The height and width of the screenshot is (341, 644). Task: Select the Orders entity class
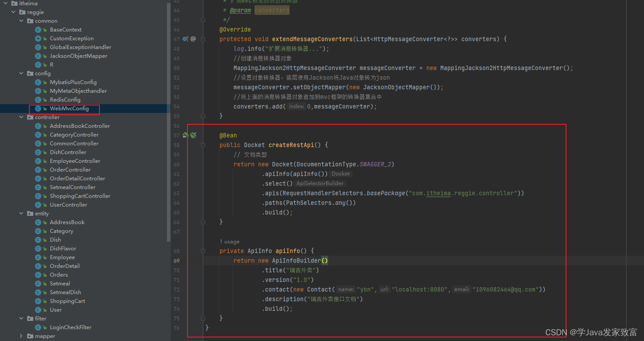[x=59, y=275]
